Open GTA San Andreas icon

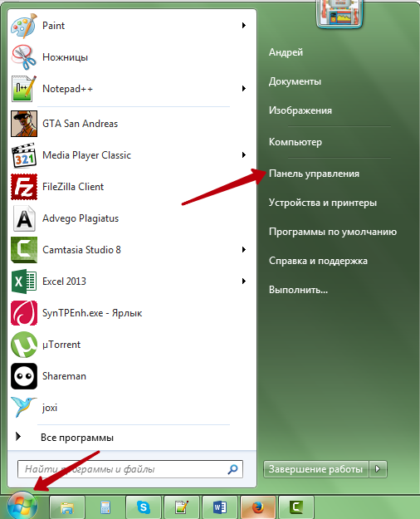[x=24, y=124]
